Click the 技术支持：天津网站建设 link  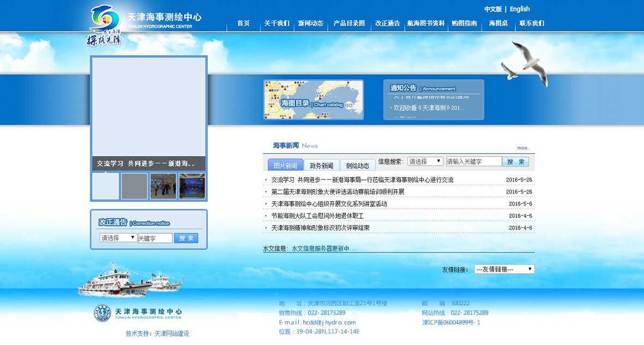pyautogui.click(x=157, y=334)
